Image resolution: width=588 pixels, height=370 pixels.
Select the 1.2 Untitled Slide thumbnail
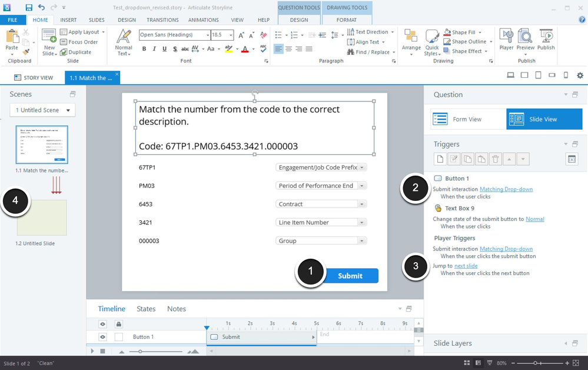pos(42,217)
